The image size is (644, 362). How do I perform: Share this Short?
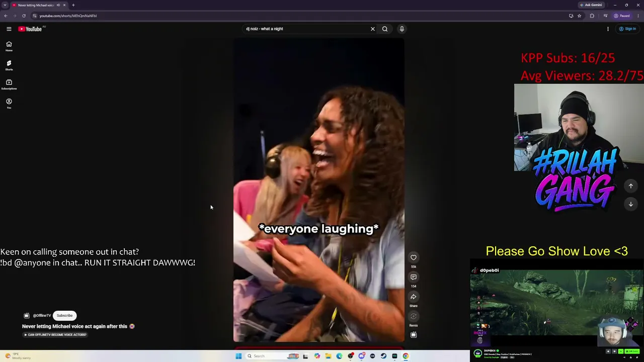click(x=414, y=297)
